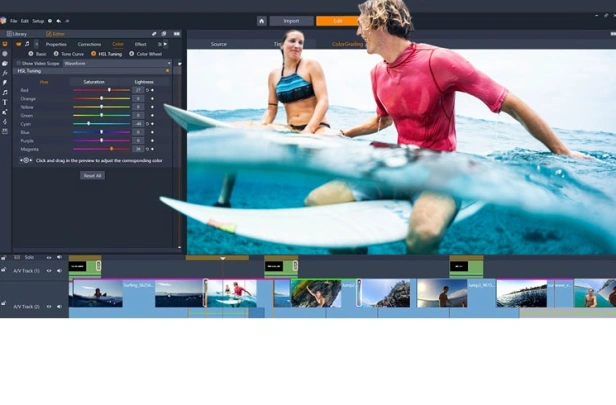616x405 pixels.
Task: Enable the Show Video Scope checkbox
Action: [18, 63]
